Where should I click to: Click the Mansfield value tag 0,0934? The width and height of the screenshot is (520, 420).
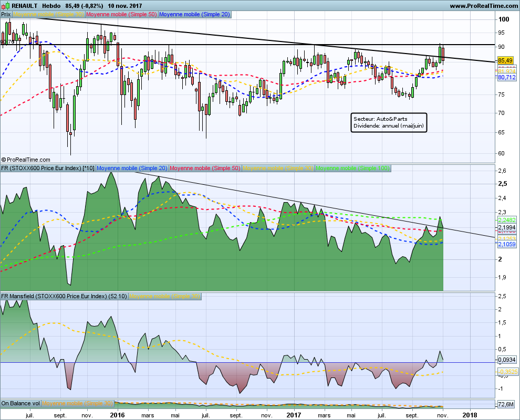507,360
